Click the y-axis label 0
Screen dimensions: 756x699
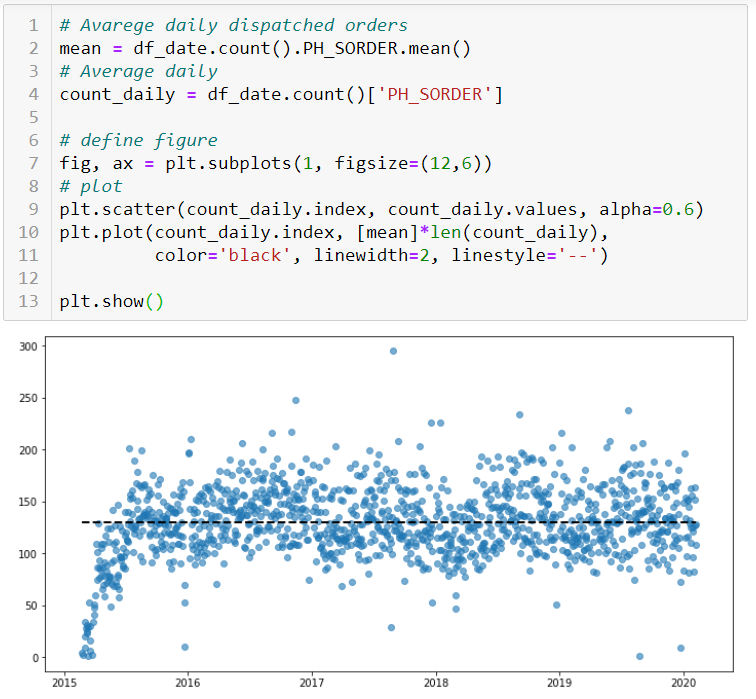(35, 658)
